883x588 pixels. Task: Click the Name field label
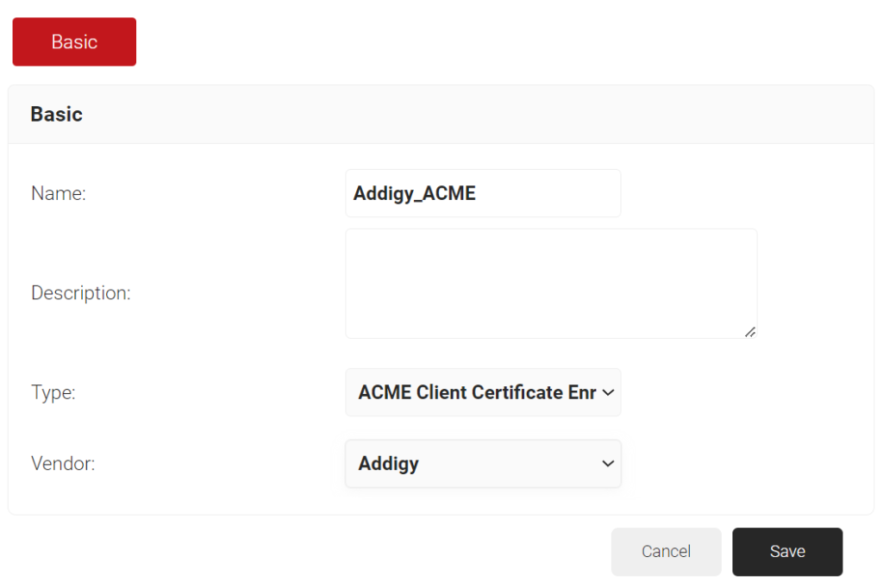[58, 193]
